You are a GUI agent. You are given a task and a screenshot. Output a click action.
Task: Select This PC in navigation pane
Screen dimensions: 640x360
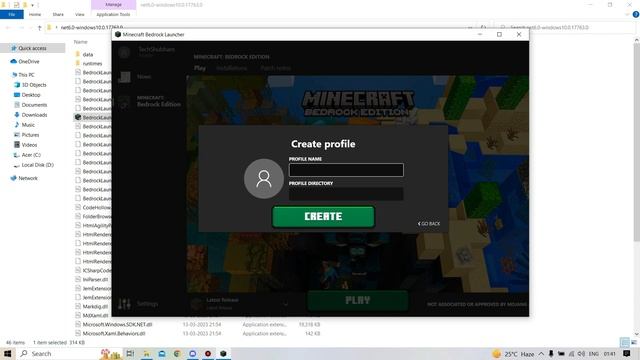[x=26, y=75]
